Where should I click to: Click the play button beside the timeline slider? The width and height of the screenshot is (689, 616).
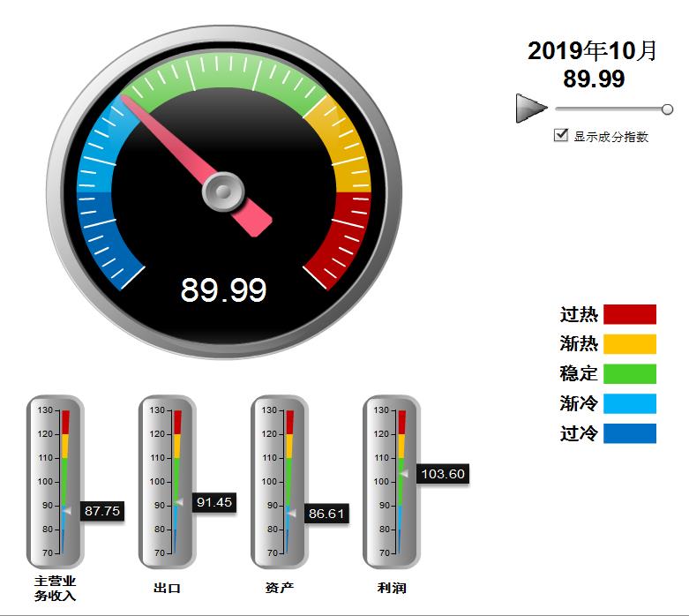click(531, 109)
